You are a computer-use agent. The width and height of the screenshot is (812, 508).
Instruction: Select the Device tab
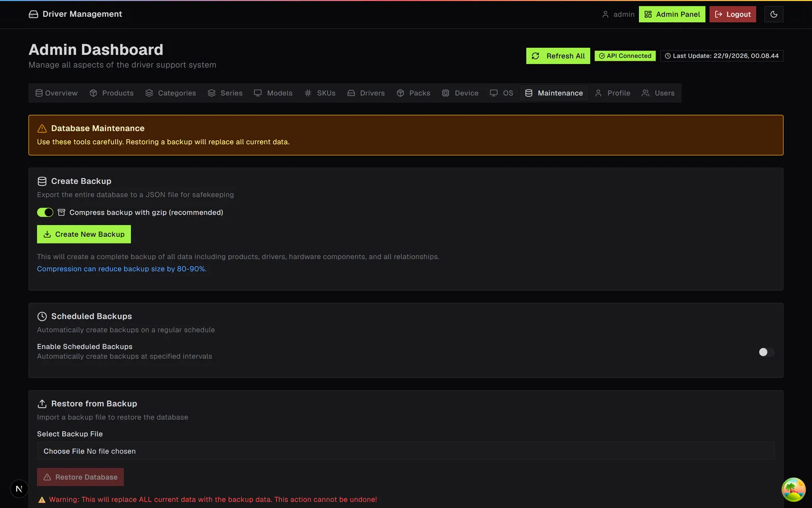coord(460,93)
